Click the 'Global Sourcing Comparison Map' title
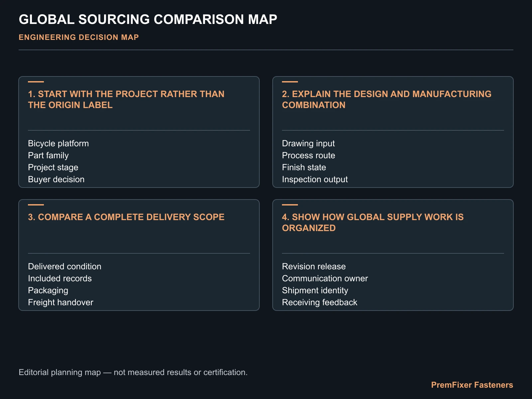532x399 pixels. tap(148, 19)
